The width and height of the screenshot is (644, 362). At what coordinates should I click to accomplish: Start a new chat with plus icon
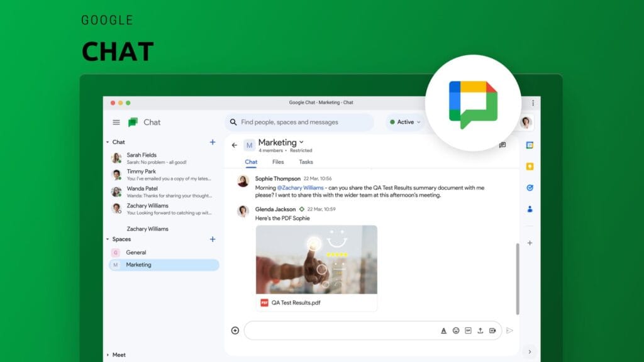(213, 142)
